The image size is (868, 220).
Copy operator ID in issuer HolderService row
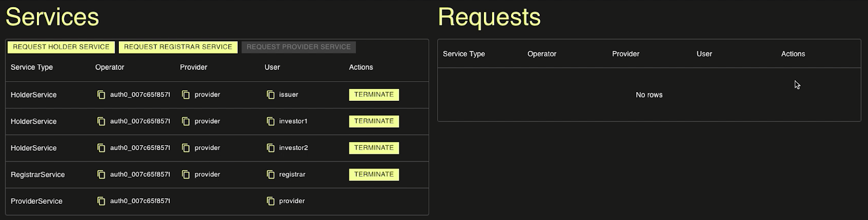point(101,95)
